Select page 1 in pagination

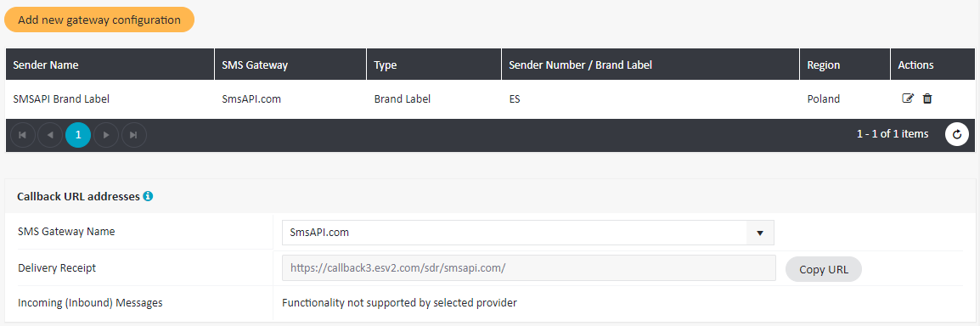pos(78,135)
